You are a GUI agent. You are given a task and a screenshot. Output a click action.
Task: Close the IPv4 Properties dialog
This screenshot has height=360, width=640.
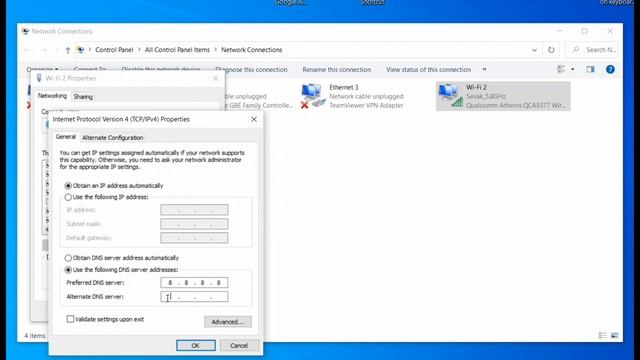tap(254, 119)
